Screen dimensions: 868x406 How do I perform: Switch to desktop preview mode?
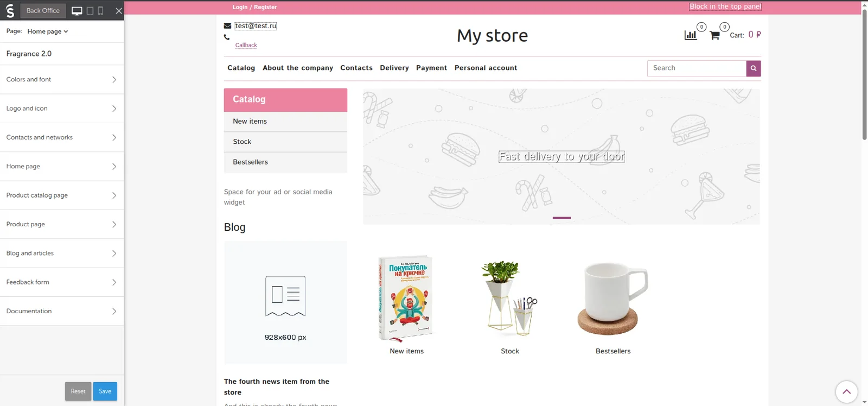tap(77, 11)
